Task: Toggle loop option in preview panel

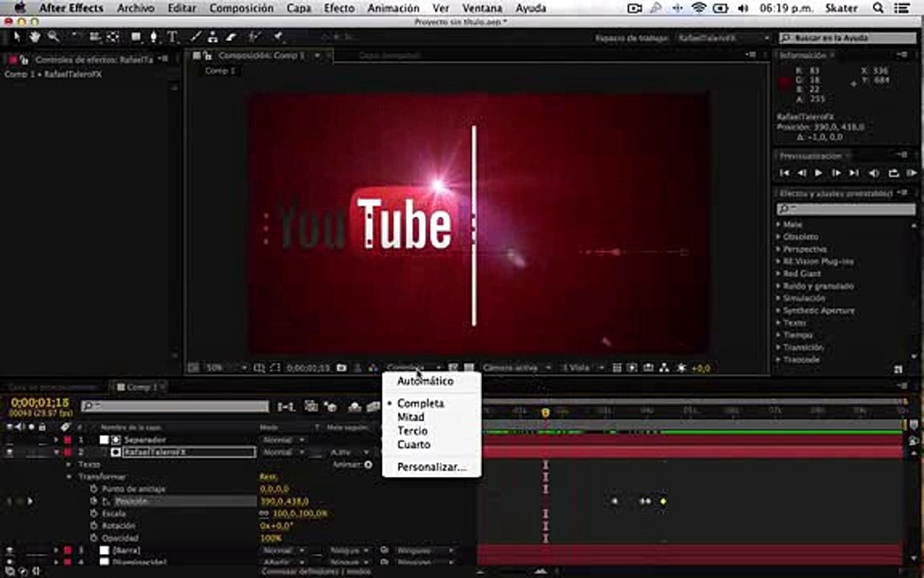Action: (894, 173)
